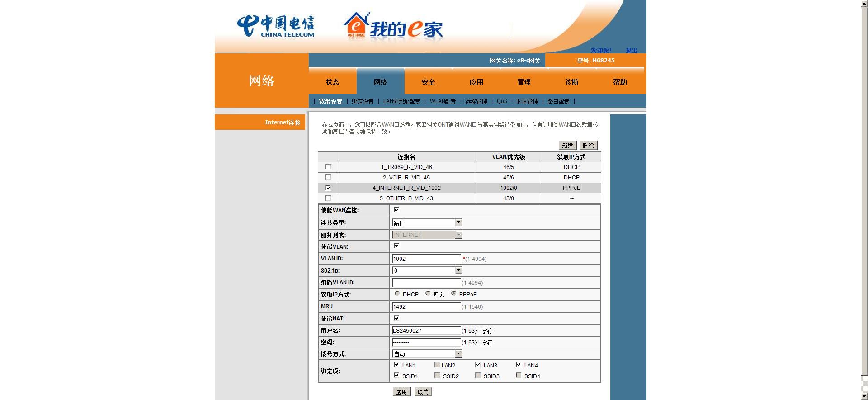Open the QoS submenu
The height and width of the screenshot is (400, 868).
pos(502,101)
